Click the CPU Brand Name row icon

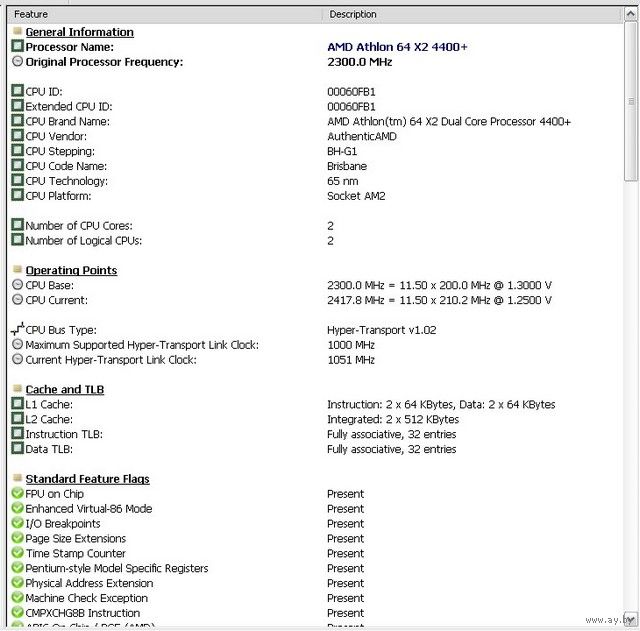tap(17, 120)
